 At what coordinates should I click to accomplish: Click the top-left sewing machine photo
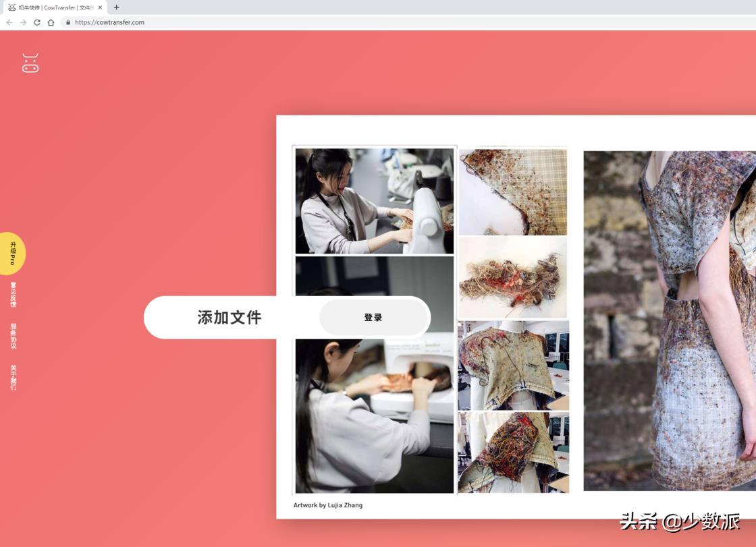375,201
